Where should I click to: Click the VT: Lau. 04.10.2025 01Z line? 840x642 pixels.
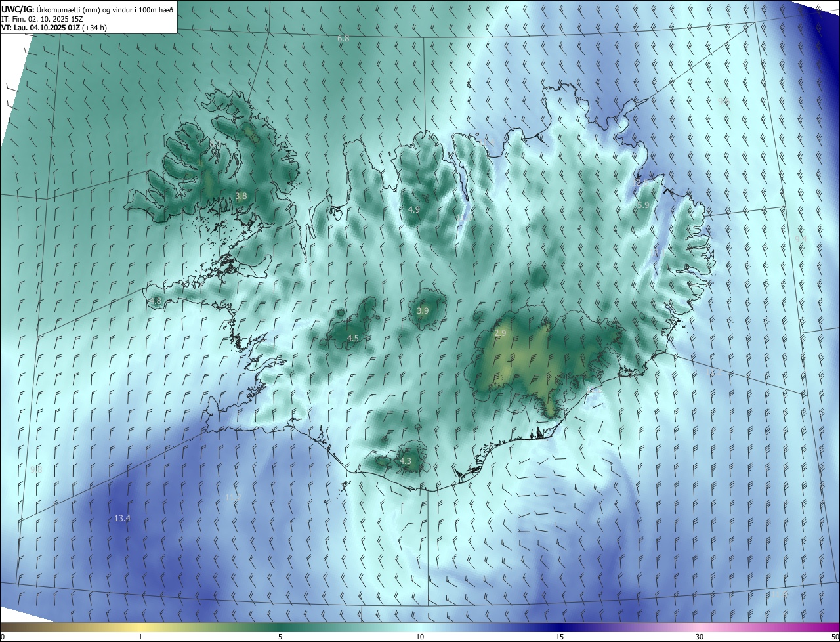pyautogui.click(x=54, y=28)
